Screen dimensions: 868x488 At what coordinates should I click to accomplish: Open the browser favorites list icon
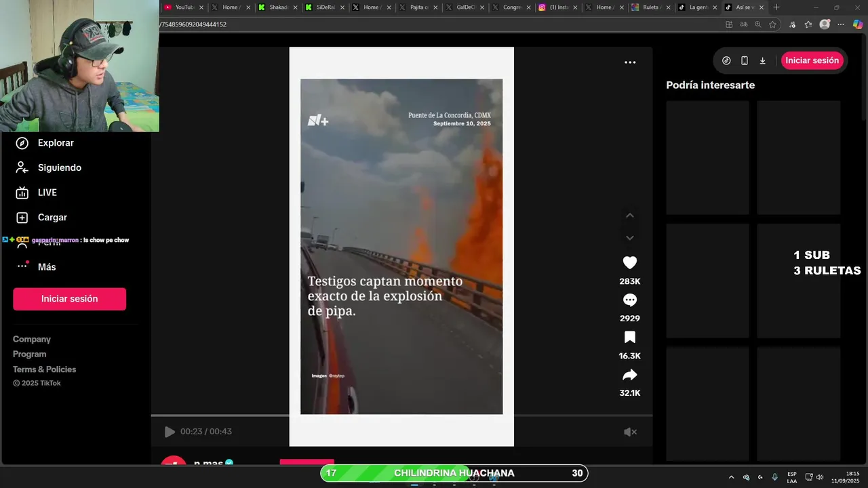pyautogui.click(x=808, y=24)
